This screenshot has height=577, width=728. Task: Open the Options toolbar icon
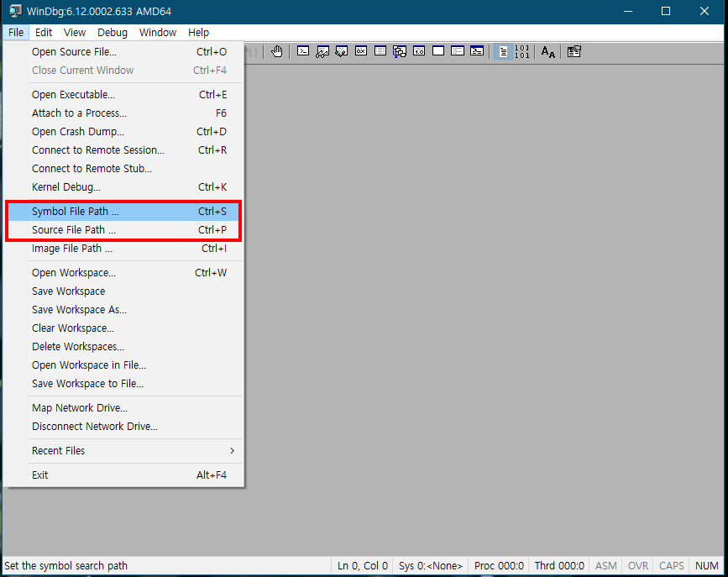pyautogui.click(x=574, y=51)
